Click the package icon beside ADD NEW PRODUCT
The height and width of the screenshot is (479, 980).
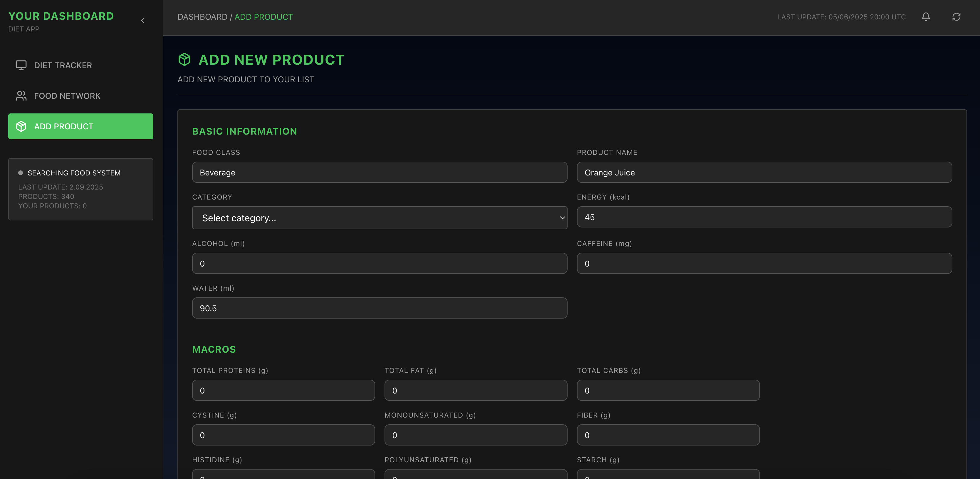click(x=184, y=59)
